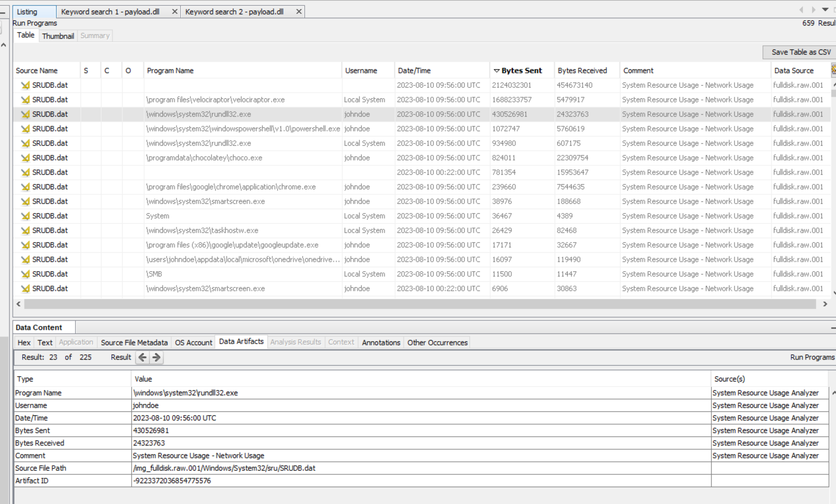
Task: Click SRUDB.dat icon in System program row
Action: click(x=25, y=216)
